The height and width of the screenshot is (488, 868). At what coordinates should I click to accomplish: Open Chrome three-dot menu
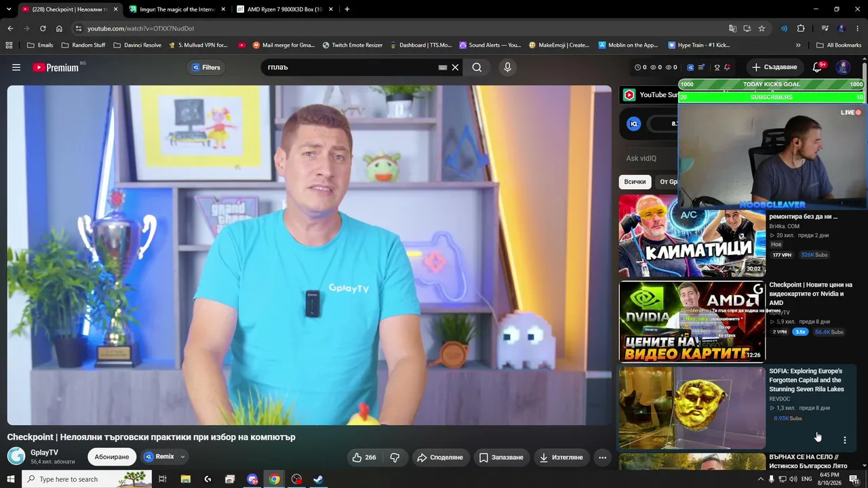pyautogui.click(x=859, y=28)
